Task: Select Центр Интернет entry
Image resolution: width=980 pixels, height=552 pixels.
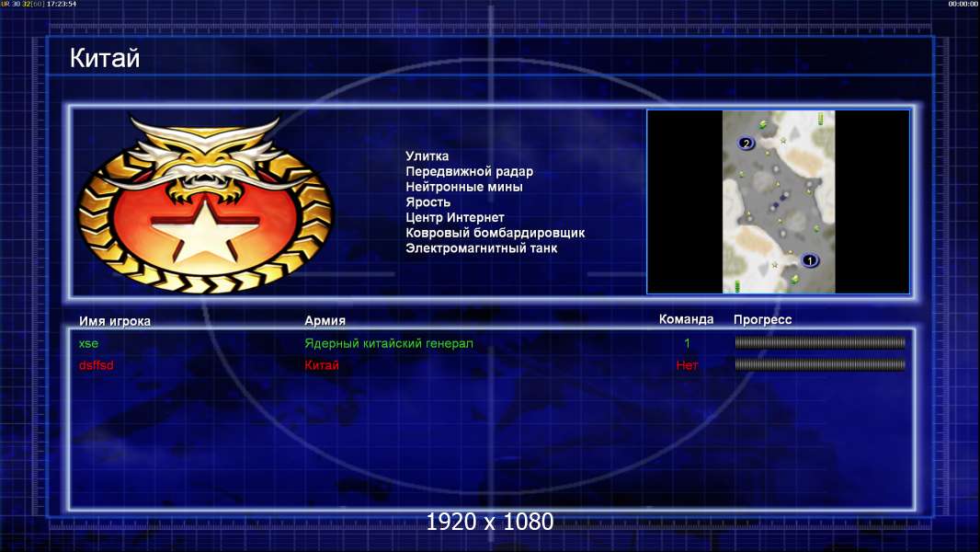Action: click(454, 217)
